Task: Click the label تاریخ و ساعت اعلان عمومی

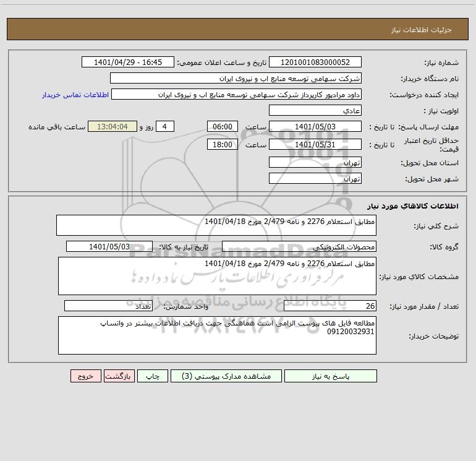Action: [x=222, y=62]
